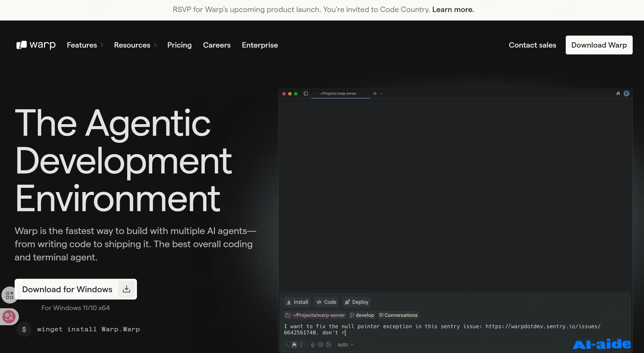Click the @ context mention icon
Screen dimensions: 644x353
[x=321, y=345]
